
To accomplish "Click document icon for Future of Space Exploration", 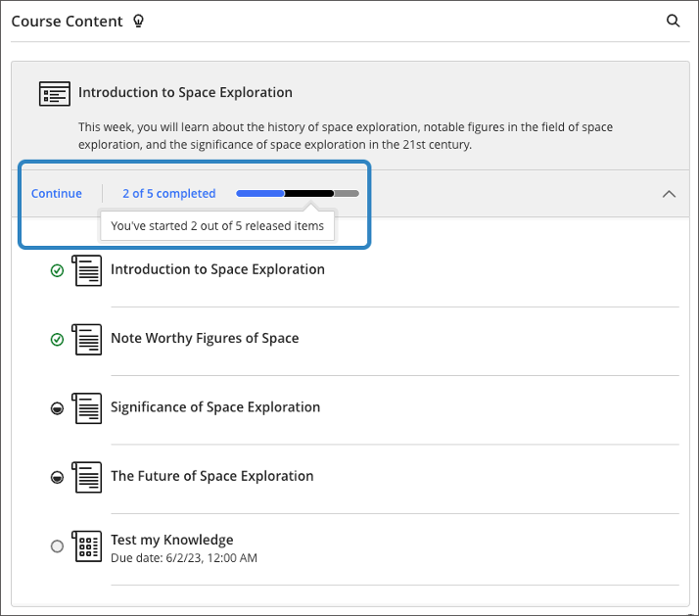I will pyautogui.click(x=87, y=477).
